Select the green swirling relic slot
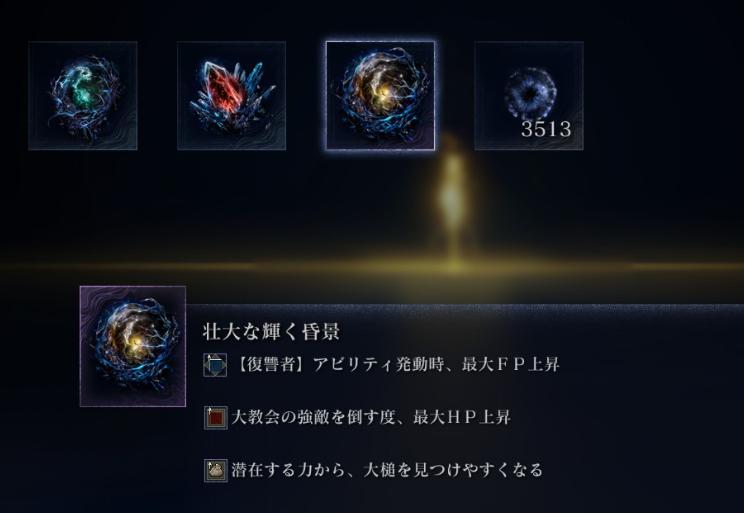Image resolution: width=744 pixels, height=513 pixels. click(x=83, y=96)
